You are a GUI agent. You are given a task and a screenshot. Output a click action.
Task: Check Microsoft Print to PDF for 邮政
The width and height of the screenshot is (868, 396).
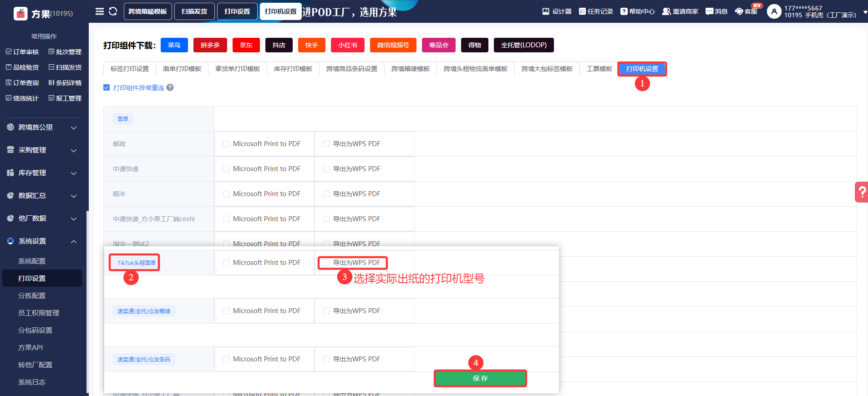[226, 144]
